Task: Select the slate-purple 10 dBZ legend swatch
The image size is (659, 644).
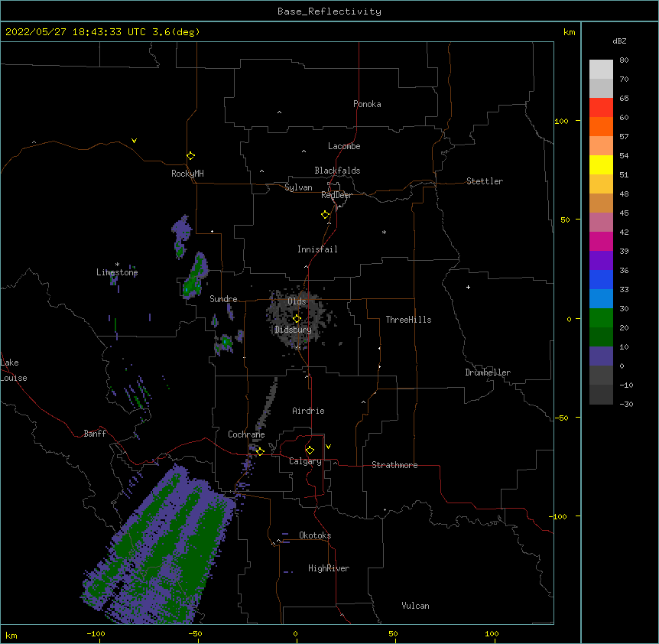Action: pyautogui.click(x=601, y=356)
